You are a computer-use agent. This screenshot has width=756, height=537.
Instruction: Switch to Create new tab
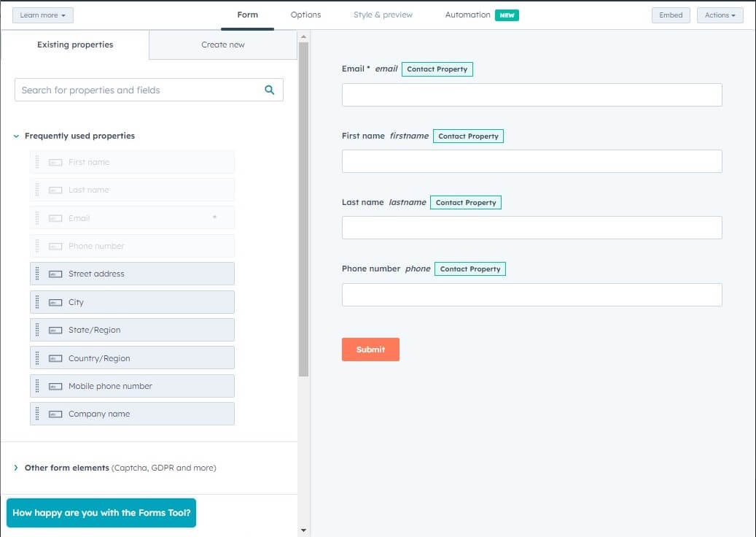pos(223,45)
